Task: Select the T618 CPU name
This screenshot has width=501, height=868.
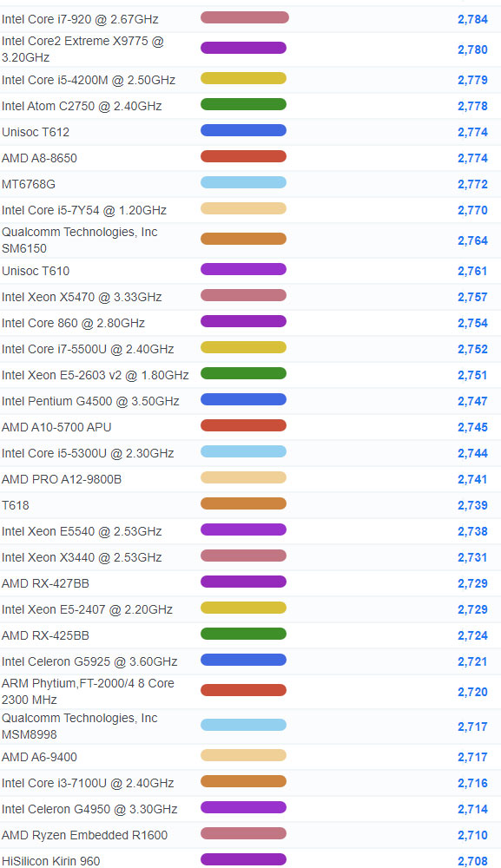Action: pos(16,505)
